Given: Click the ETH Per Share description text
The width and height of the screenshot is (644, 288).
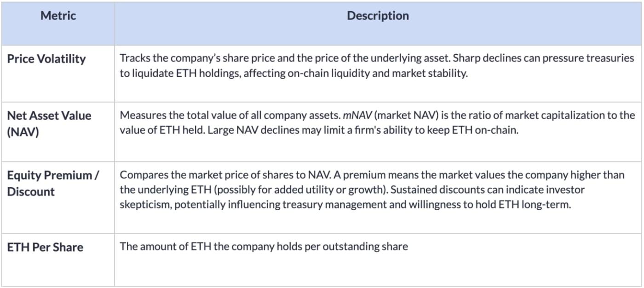Looking at the screenshot, I should point(264,247).
